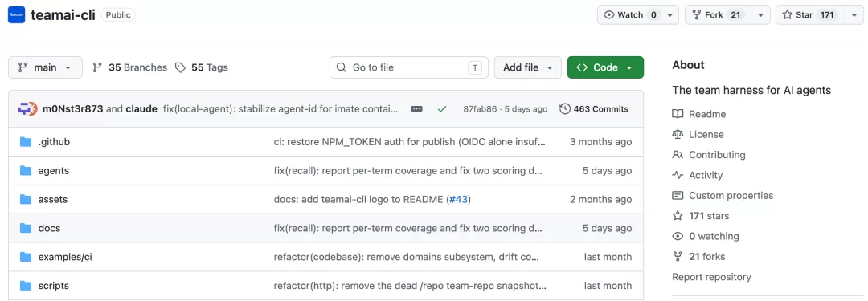Image resolution: width=868 pixels, height=301 pixels.
Task: Click the assets folder icon
Action: coord(26,199)
